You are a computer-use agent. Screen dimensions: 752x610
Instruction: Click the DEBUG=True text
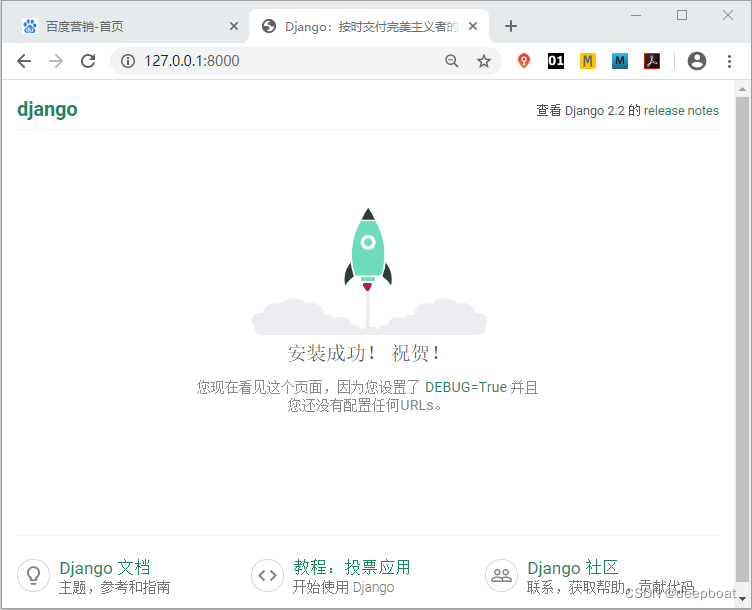(466, 387)
